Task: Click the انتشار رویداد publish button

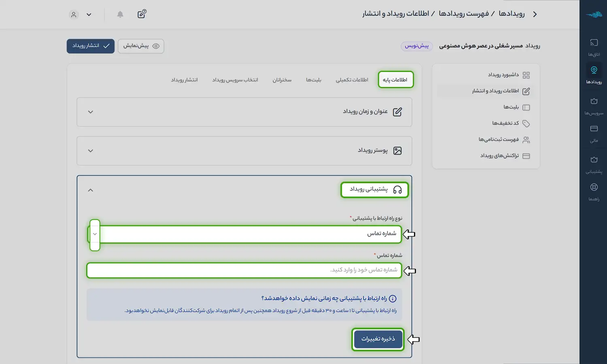Action: (x=91, y=46)
